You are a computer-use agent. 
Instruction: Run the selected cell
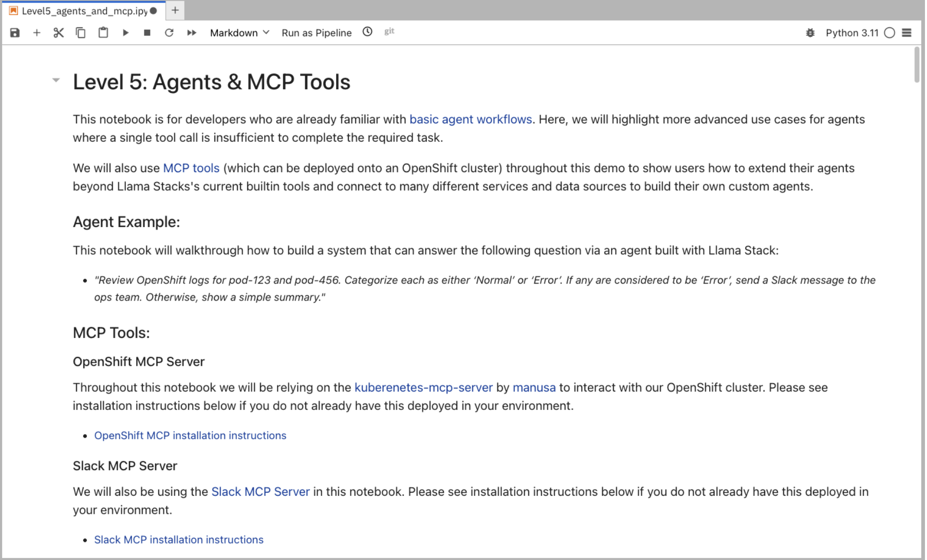(x=125, y=33)
